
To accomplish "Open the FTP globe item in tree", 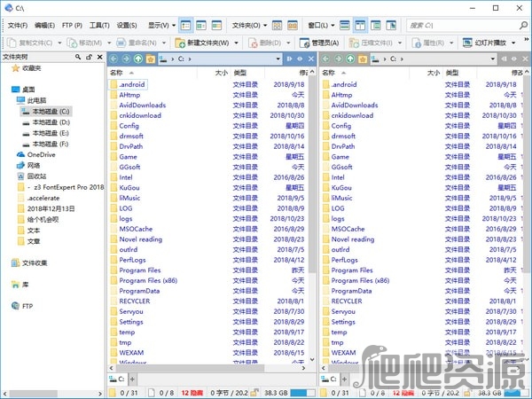I will (x=22, y=306).
